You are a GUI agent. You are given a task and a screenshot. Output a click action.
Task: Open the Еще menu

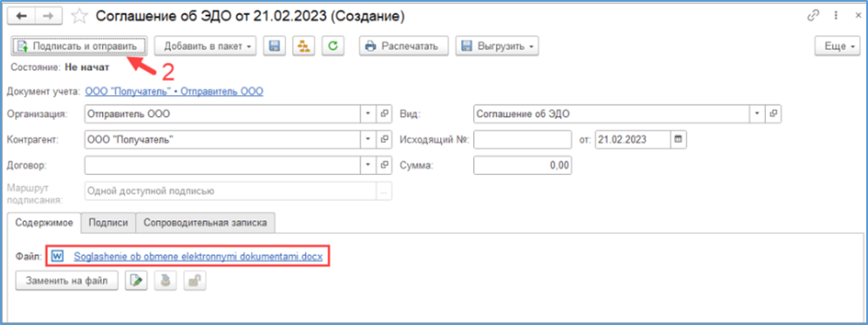(838, 46)
